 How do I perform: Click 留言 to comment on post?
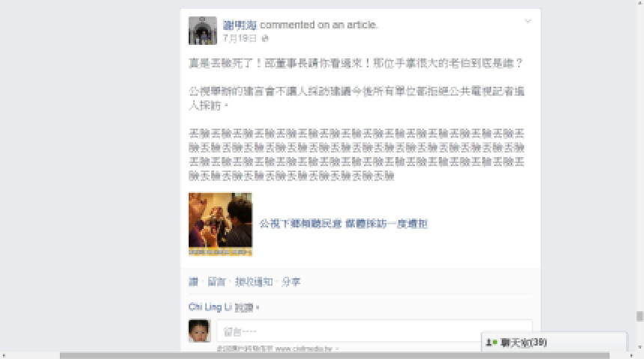216,282
